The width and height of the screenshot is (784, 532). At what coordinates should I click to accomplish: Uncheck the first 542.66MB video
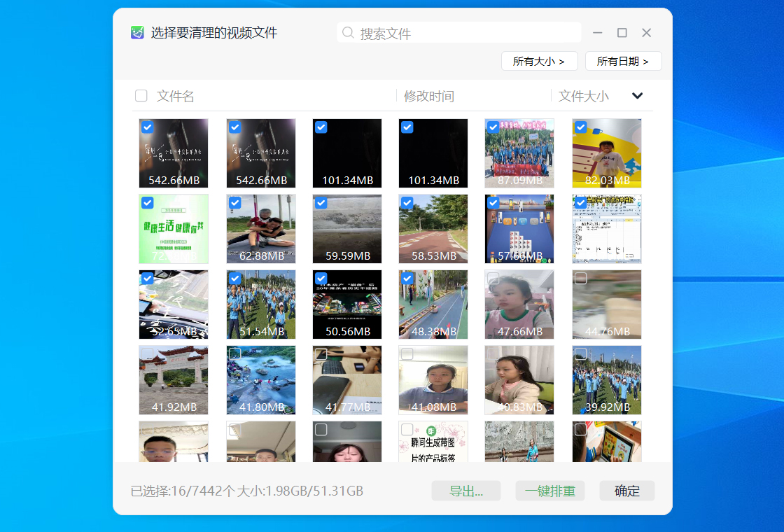pos(147,127)
